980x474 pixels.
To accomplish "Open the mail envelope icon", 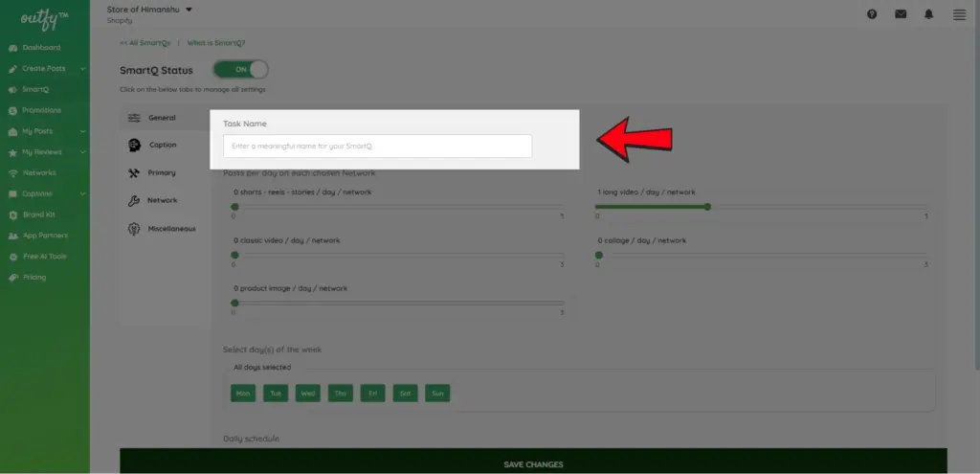I will (x=901, y=14).
